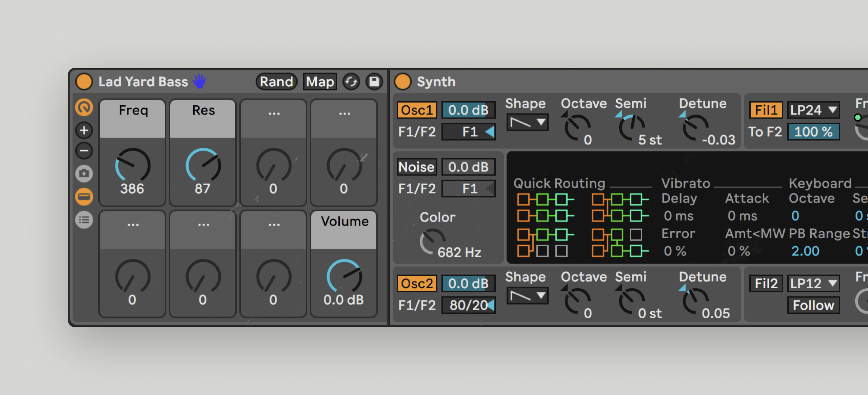
Task: Click the Osc2 0.0 dB level slider
Action: click(x=468, y=284)
